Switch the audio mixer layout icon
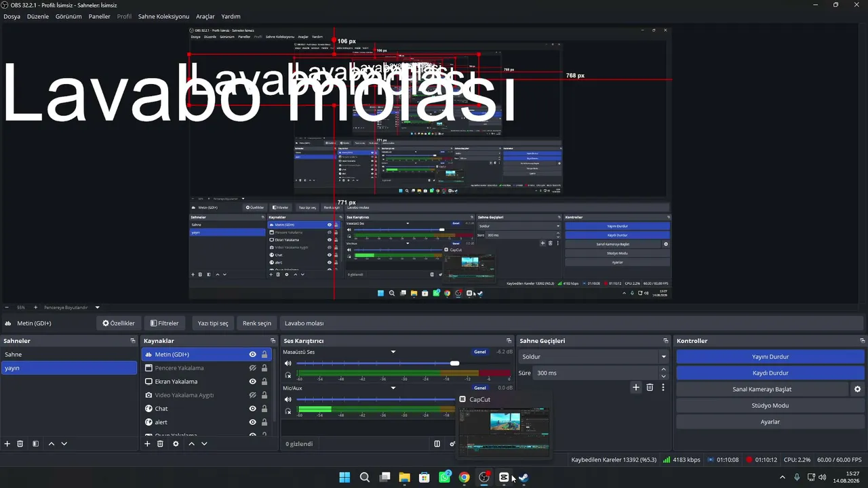 click(x=437, y=444)
